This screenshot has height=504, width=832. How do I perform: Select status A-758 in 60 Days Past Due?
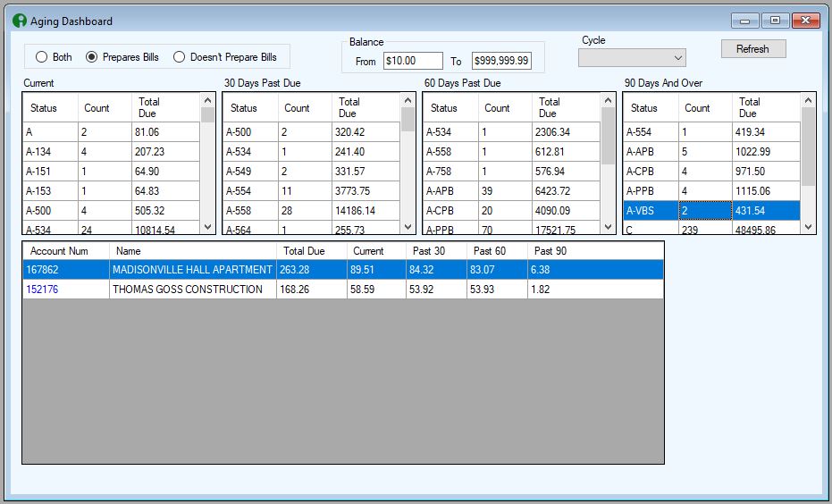451,172
